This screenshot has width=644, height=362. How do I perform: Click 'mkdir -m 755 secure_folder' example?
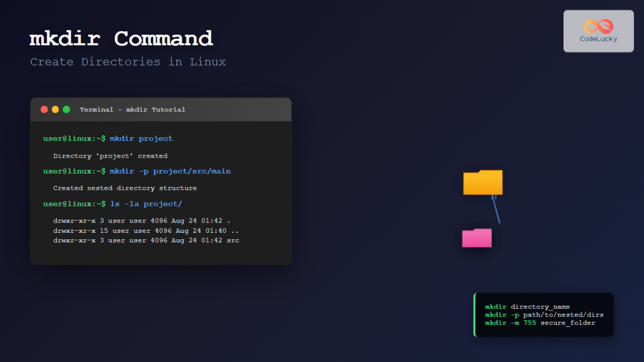coord(539,323)
